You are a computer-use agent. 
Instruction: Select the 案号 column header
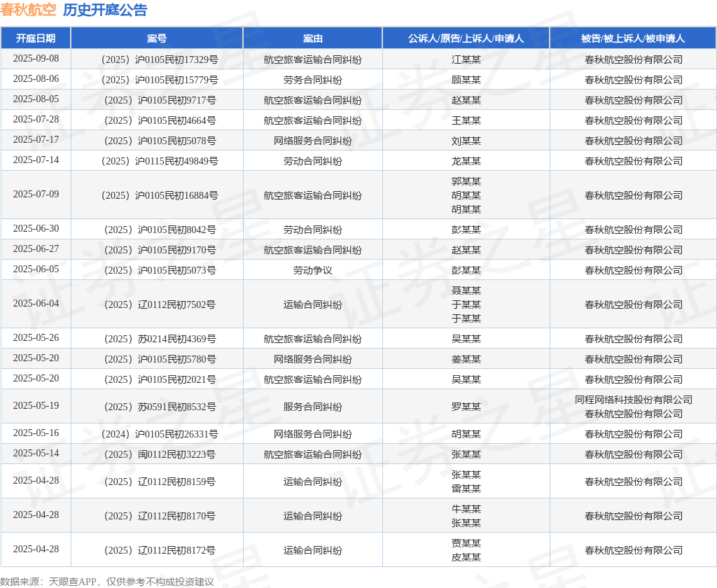tap(157, 38)
